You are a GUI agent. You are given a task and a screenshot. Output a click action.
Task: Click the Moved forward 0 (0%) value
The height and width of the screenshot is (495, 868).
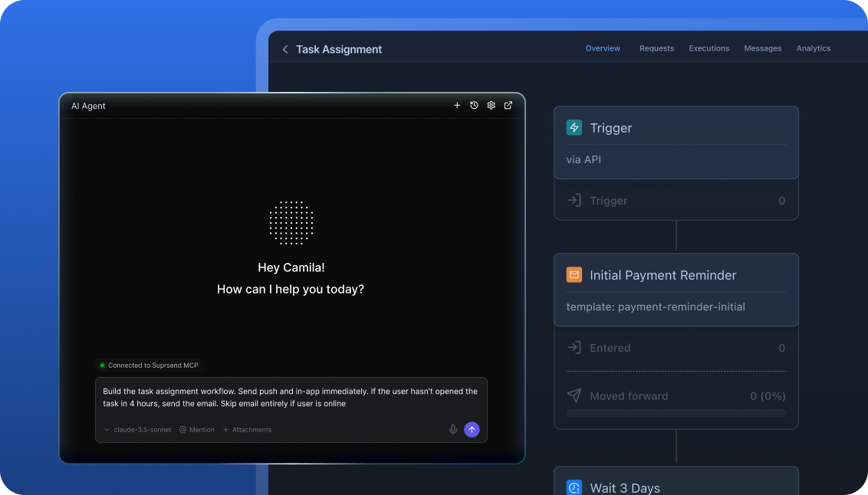point(768,396)
